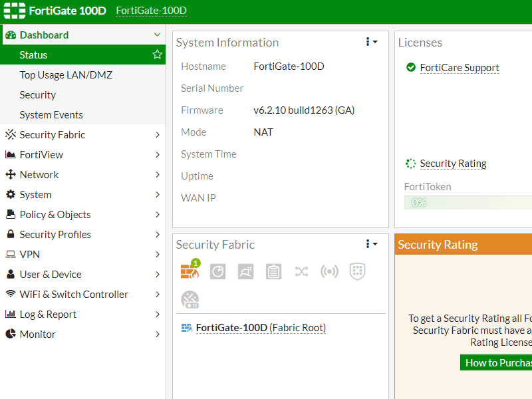This screenshot has height=399, width=532.
Task: Open the Security Rating license link
Action: pyautogui.click(x=453, y=164)
